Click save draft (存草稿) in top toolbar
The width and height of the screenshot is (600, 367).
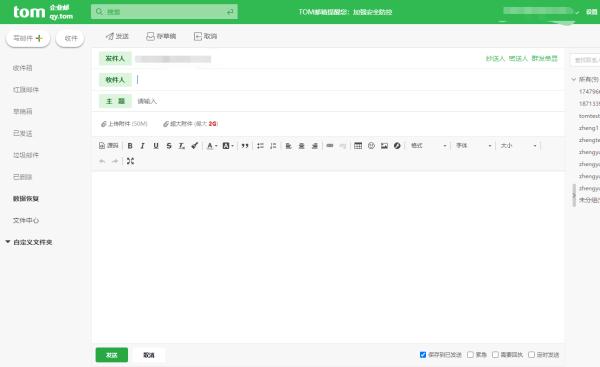(161, 36)
